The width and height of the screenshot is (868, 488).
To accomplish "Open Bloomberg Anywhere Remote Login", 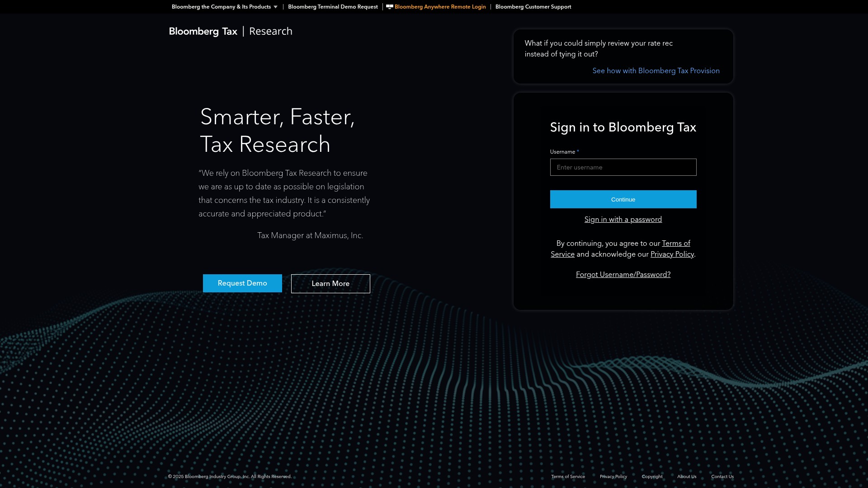I will click(x=440, y=7).
